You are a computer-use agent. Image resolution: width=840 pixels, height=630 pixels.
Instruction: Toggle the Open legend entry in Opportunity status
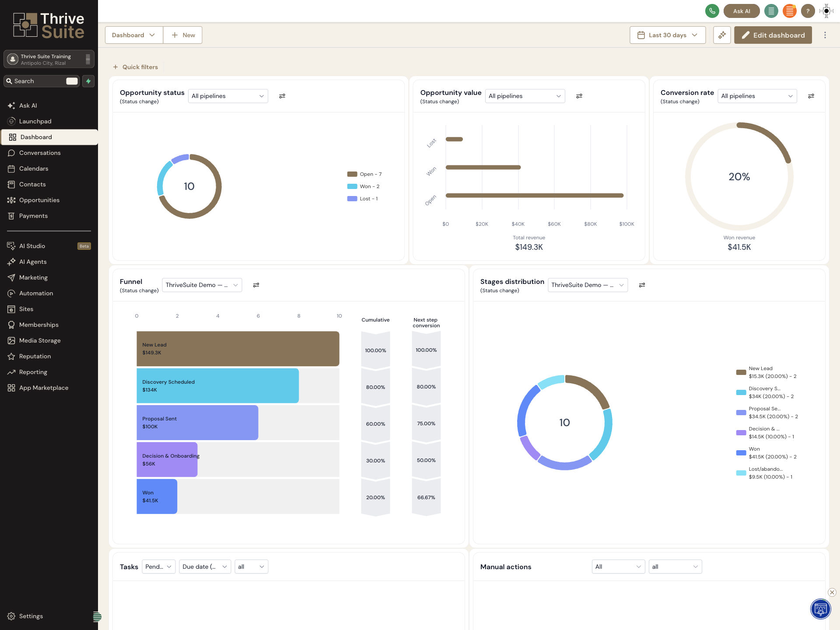point(364,174)
